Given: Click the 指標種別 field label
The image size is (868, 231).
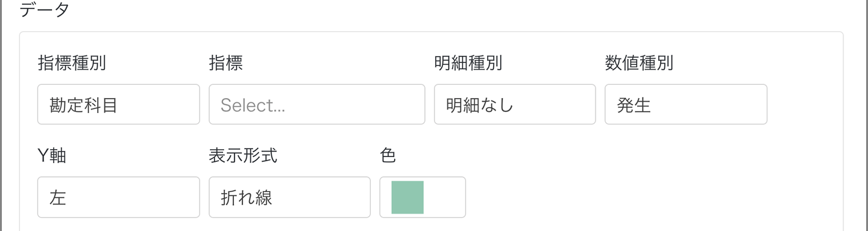Looking at the screenshot, I should click(72, 63).
